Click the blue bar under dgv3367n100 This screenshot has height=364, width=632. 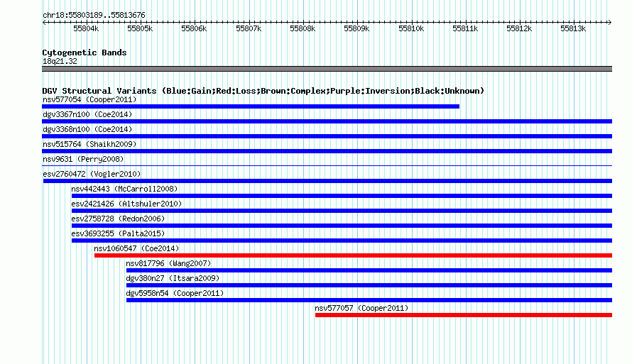[327, 121]
